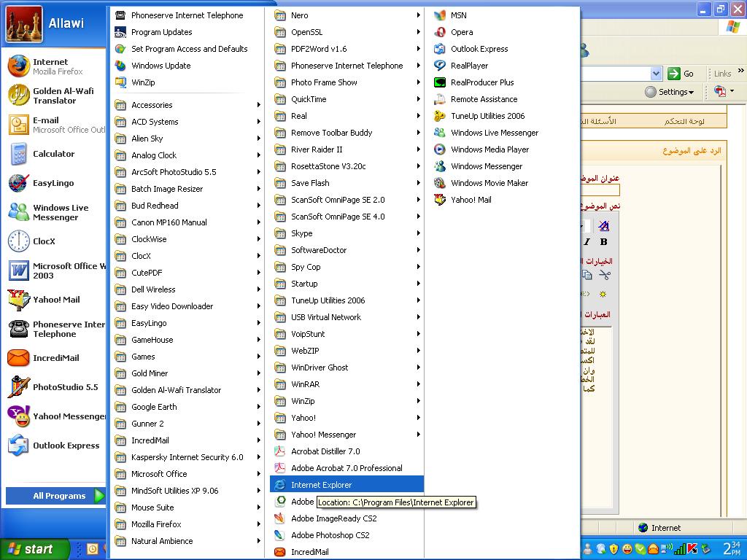Select Set Program Access and Defaults
Screen dimensions: 747x560
pyautogui.click(x=189, y=49)
